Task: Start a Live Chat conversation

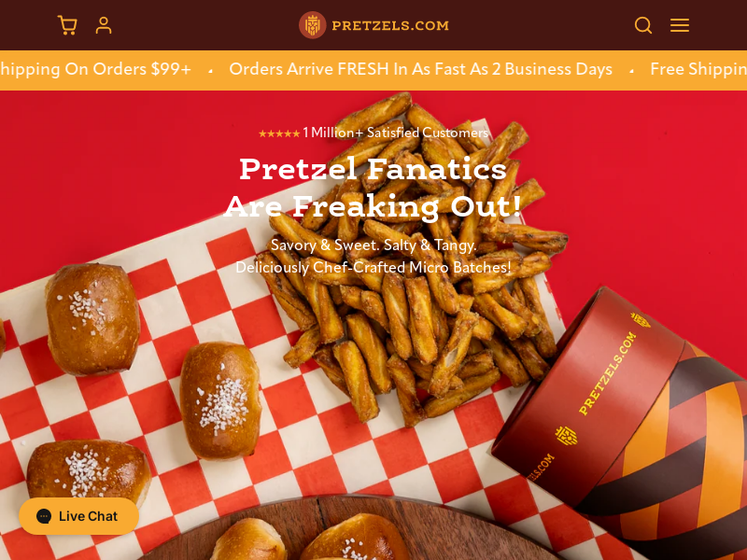Action: tap(78, 516)
